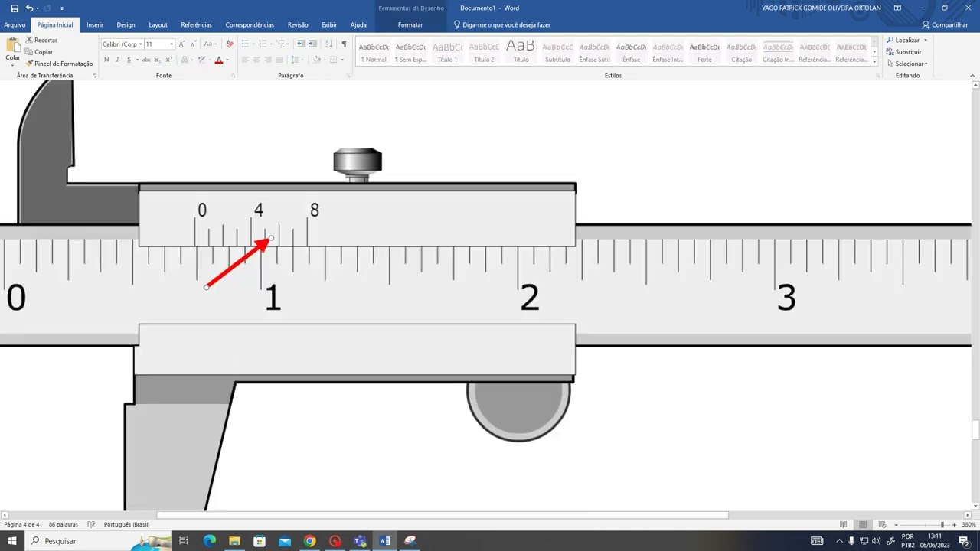
Task: Switch to the Design tab
Action: (x=126, y=24)
